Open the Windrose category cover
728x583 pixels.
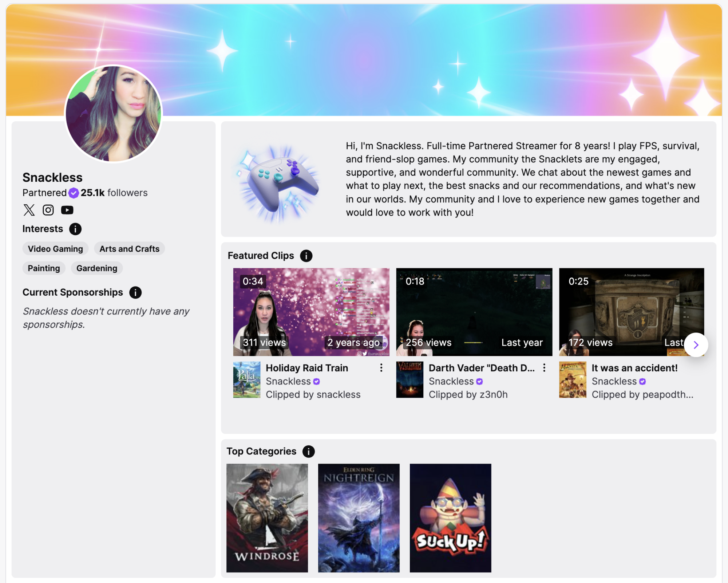(267, 518)
